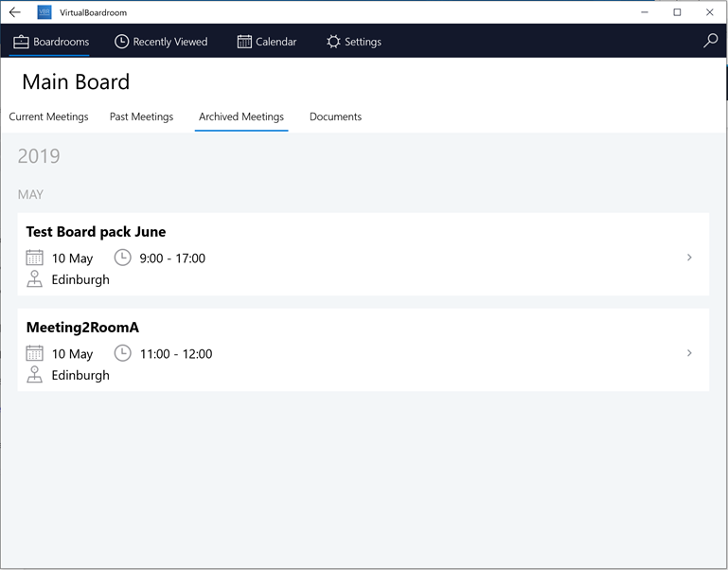Click 10 May date of Meeting2RoomA
Screen dimensions: 728x570
click(73, 354)
